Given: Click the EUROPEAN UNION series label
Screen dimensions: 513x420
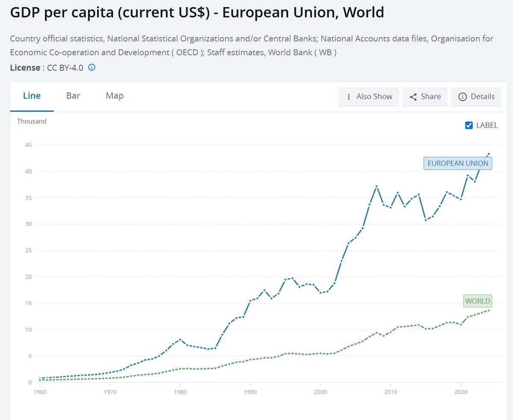Looking at the screenshot, I should [x=458, y=163].
